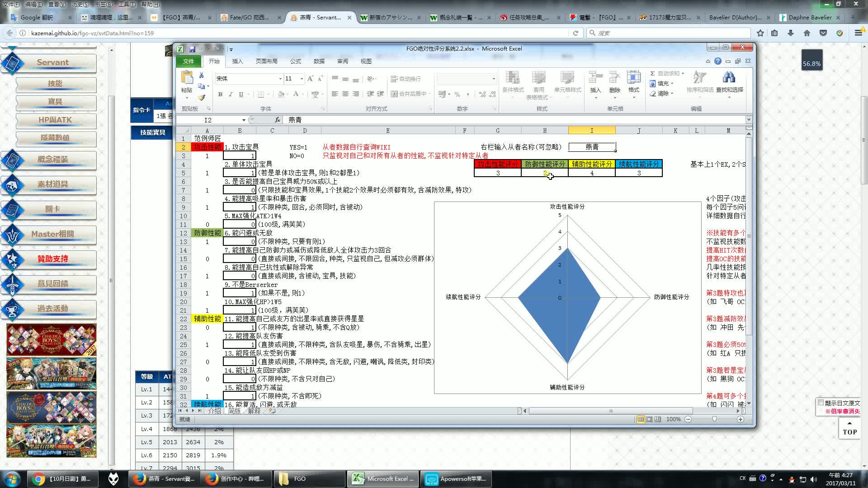Viewport: 868px width, 488px height.
Task: Toggle Underline formatting in Excel ribbon
Action: (x=241, y=94)
